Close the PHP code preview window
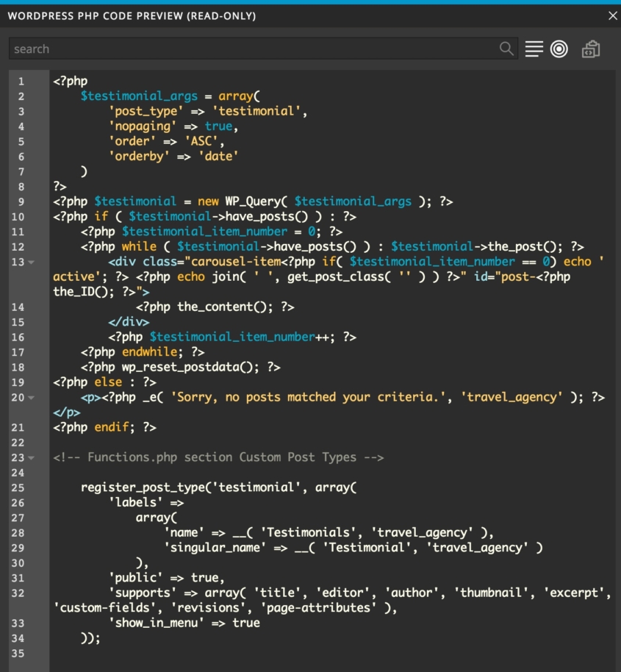 point(612,15)
